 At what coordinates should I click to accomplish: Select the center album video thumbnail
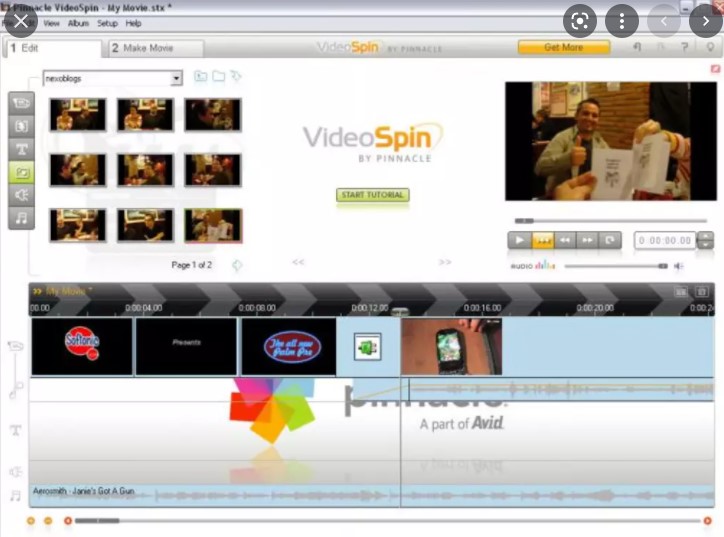(x=145, y=170)
